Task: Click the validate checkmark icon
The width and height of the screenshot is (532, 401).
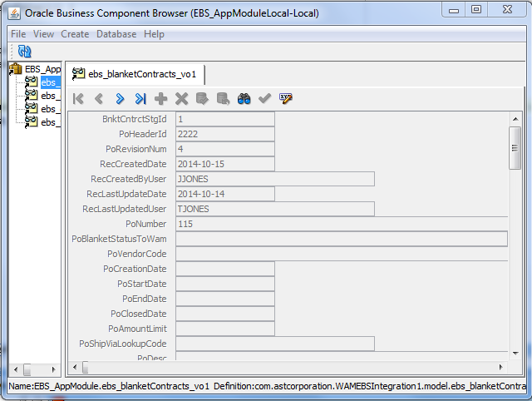Action: [264, 99]
